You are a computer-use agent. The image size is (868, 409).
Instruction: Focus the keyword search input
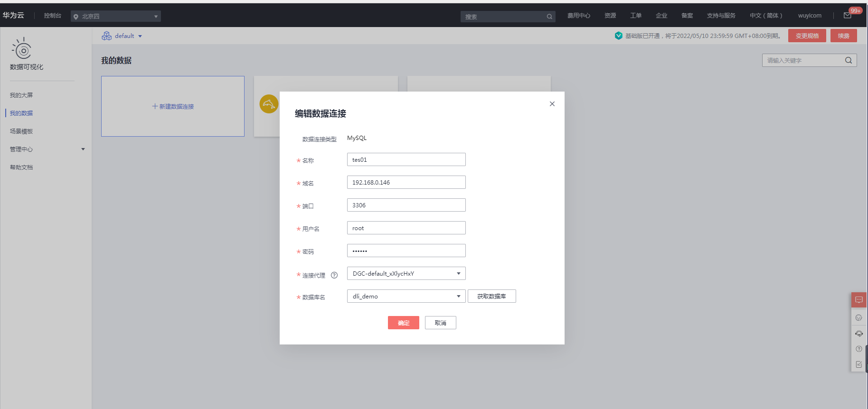[810, 60]
